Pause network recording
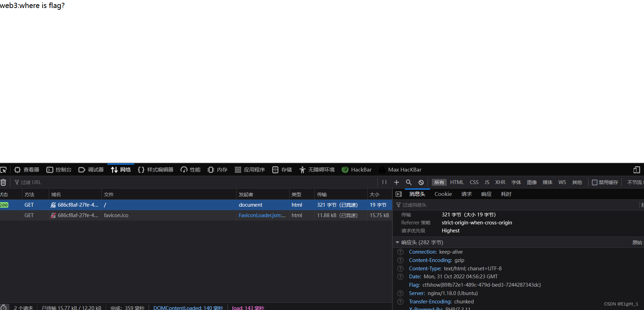Viewport: 644px width, 310px height. click(384, 182)
